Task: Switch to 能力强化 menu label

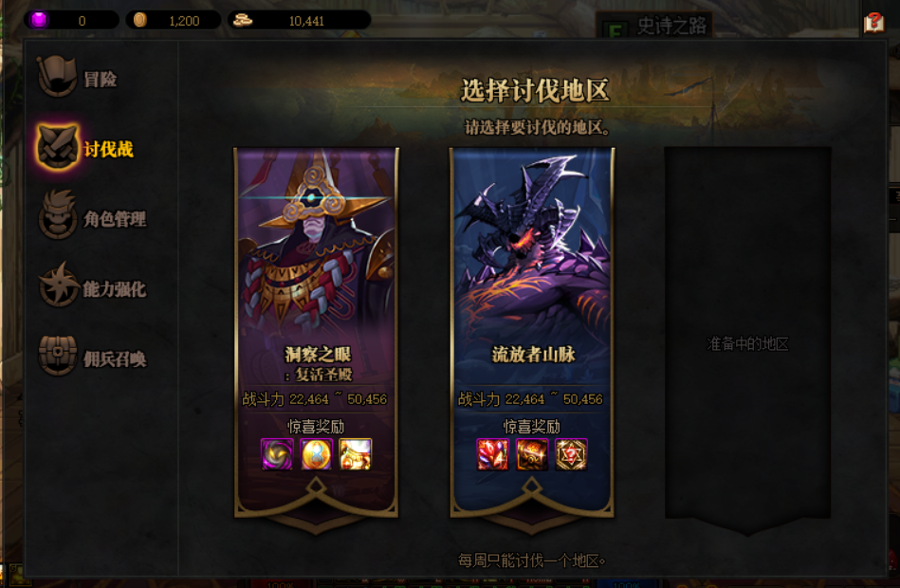Action: tap(115, 289)
